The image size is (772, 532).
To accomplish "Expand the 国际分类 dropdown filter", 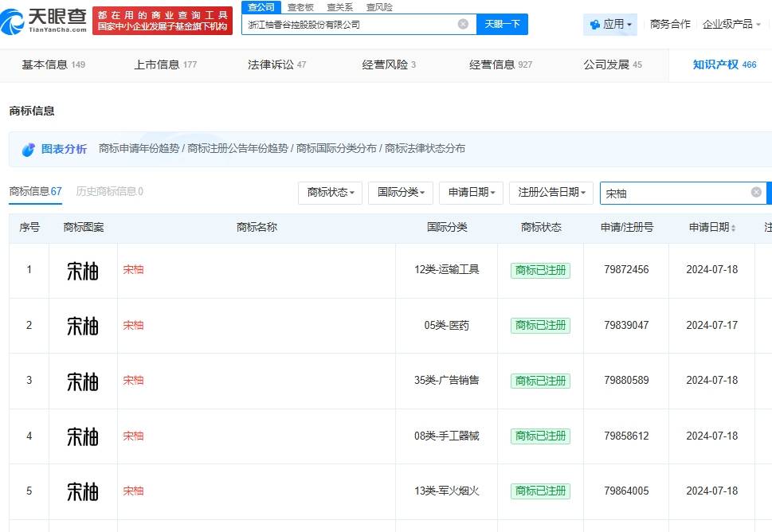I will [400, 192].
